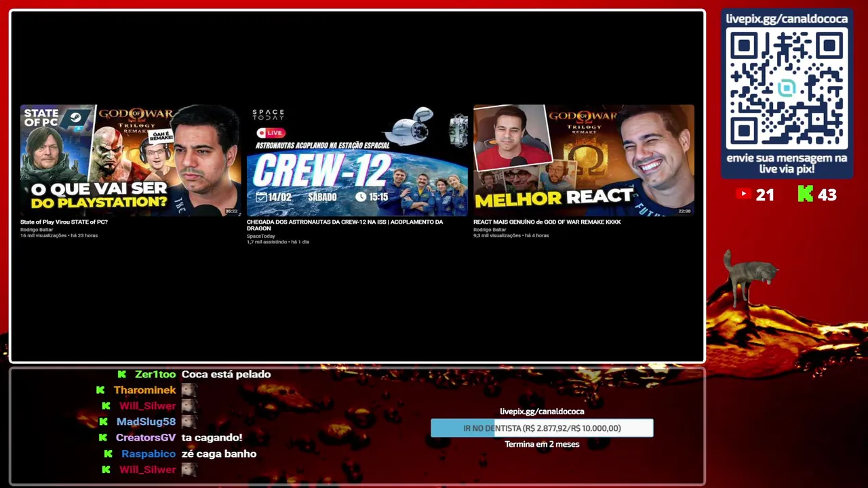Click chat username CreatorsGV
The image size is (868, 488).
point(146,438)
